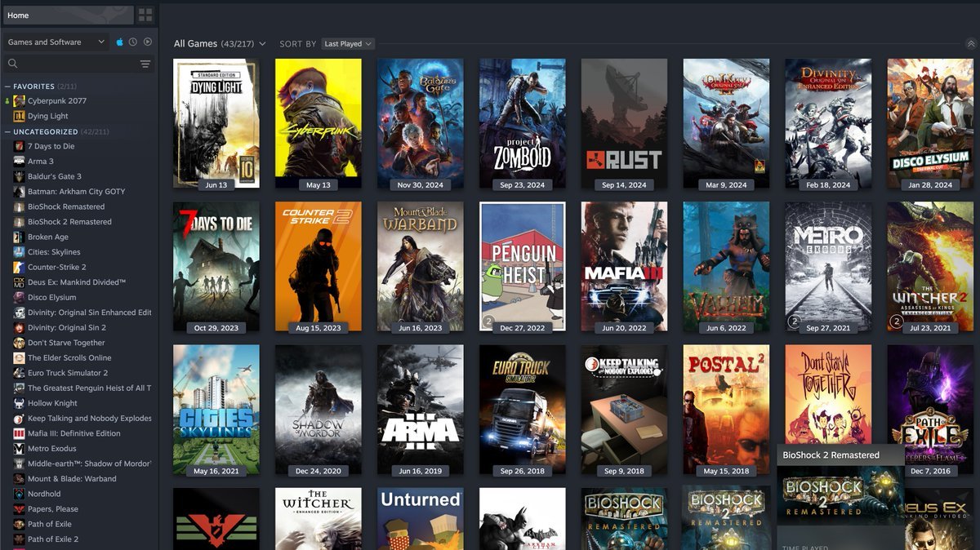
Task: Click the Papers, Please sidebar icon
Action: [19, 508]
